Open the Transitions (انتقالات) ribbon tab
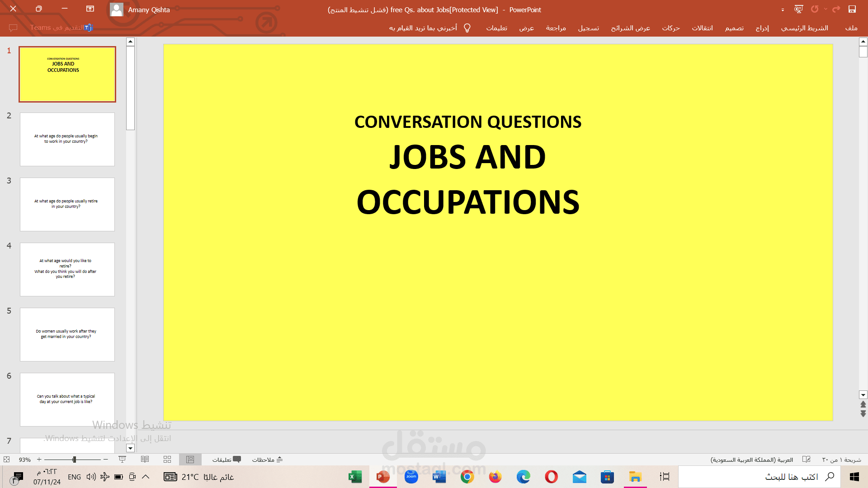The height and width of the screenshot is (488, 868). coord(702,28)
